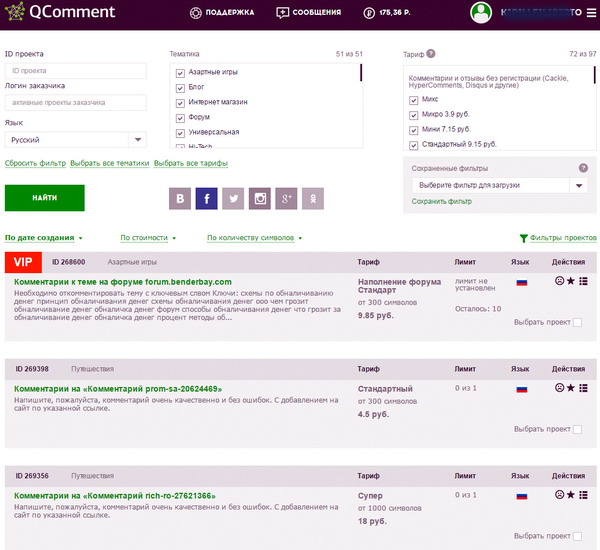The height and width of the screenshot is (550, 600).
Task: Uncheck Азартные игры topic checkbox
Action: coord(180,73)
